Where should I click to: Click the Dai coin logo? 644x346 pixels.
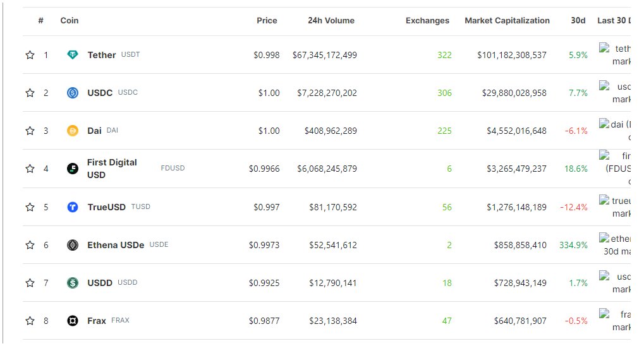[x=73, y=131]
